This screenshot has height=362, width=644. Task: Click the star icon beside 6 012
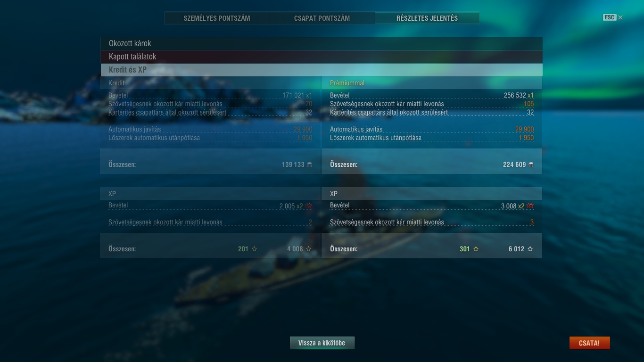530,249
